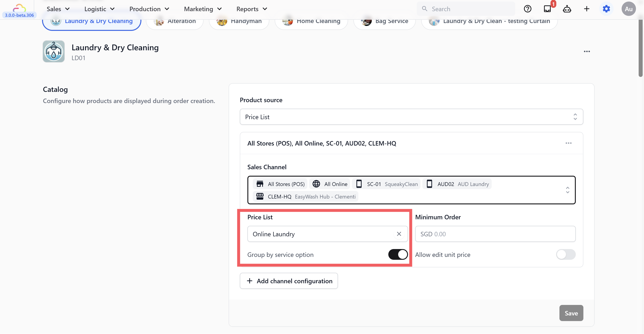Open the help question mark icon
Image resolution: width=644 pixels, height=334 pixels.
pyautogui.click(x=527, y=9)
